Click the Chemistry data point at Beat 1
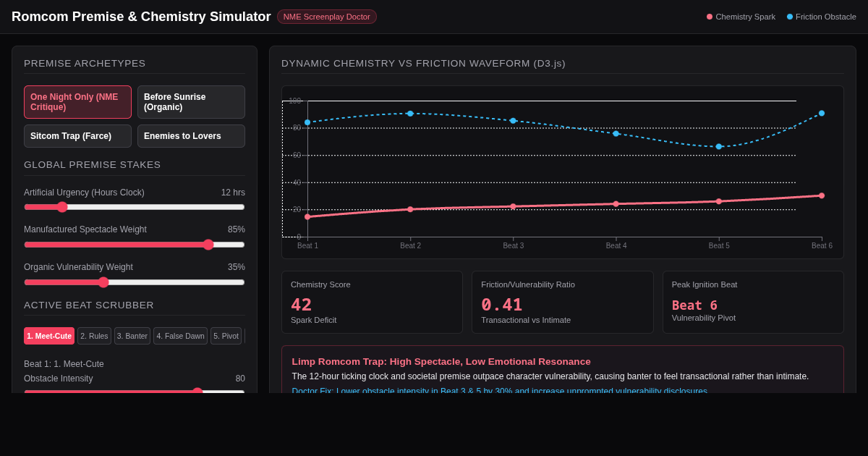 coord(307,217)
